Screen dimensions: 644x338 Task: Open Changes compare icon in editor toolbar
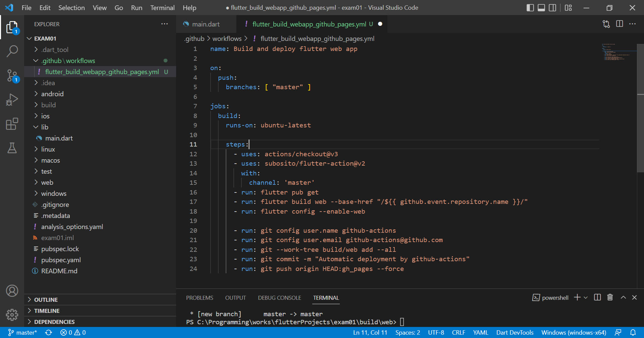tap(606, 24)
